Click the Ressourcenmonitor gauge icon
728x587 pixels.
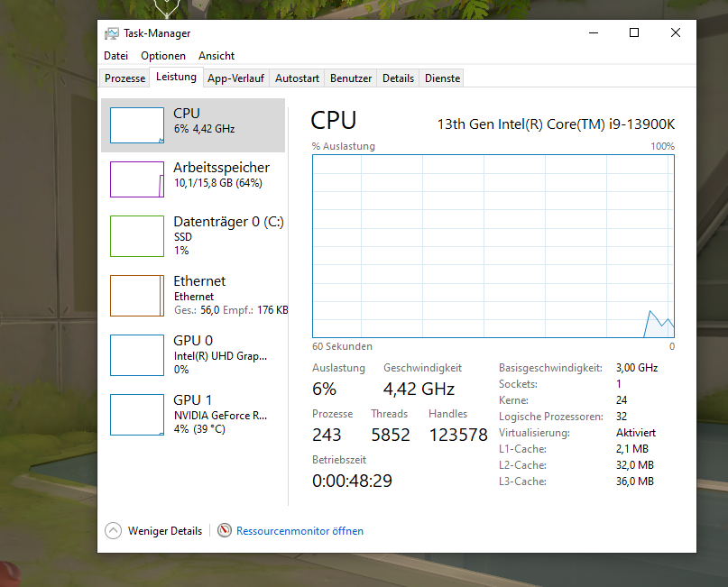pos(225,530)
